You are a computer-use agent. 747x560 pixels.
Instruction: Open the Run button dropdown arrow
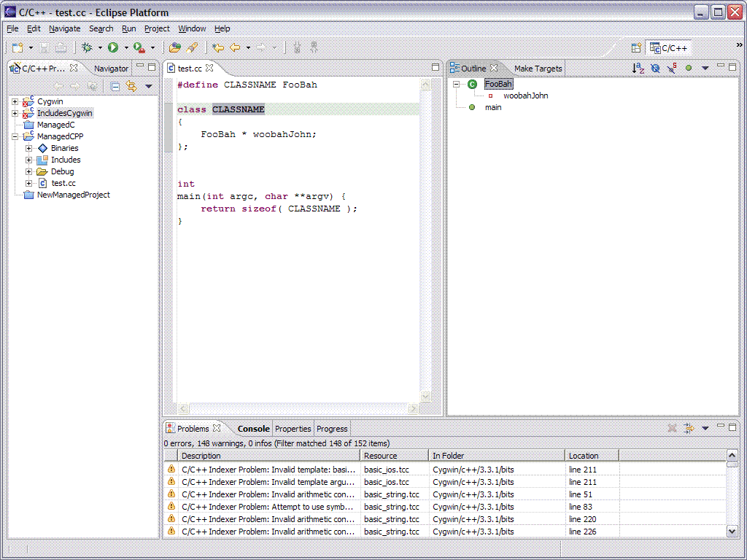click(x=125, y=48)
